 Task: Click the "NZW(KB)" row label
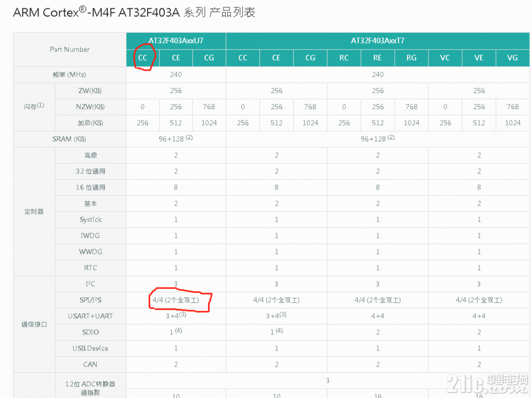[90, 107]
